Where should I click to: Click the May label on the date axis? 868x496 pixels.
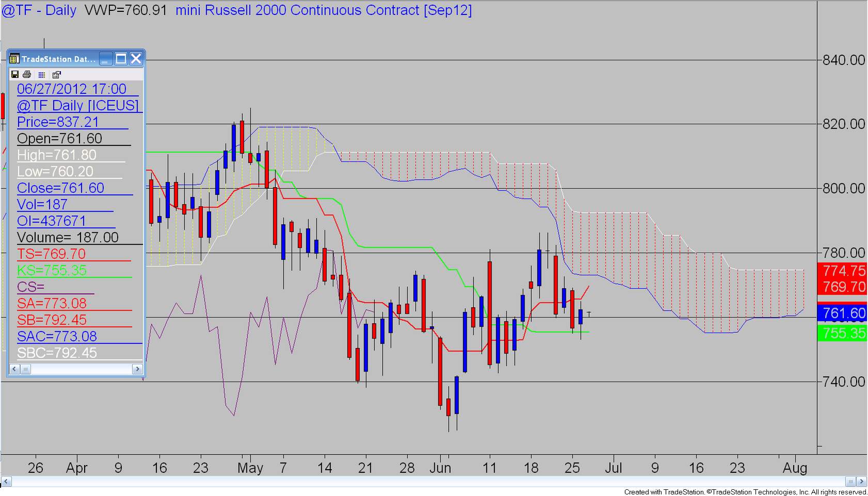[250, 468]
